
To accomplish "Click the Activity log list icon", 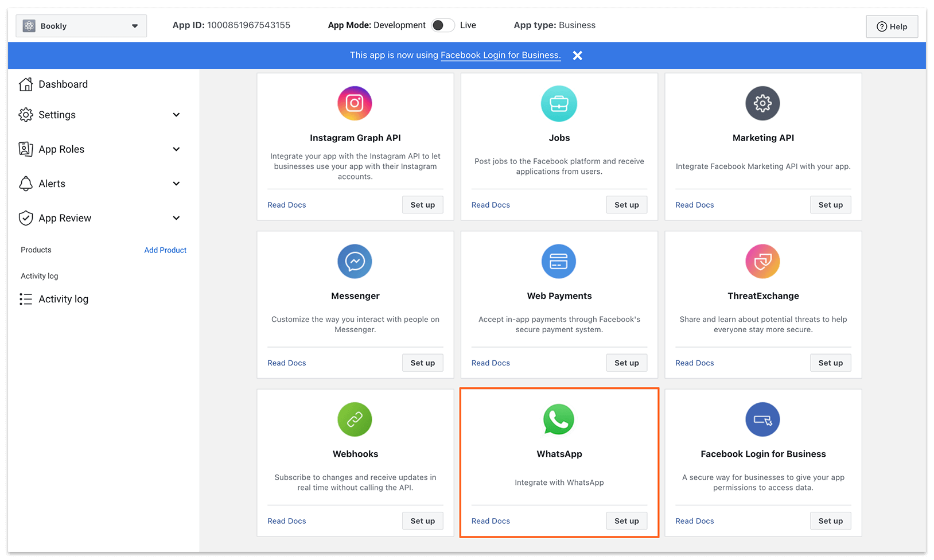I will click(x=26, y=299).
